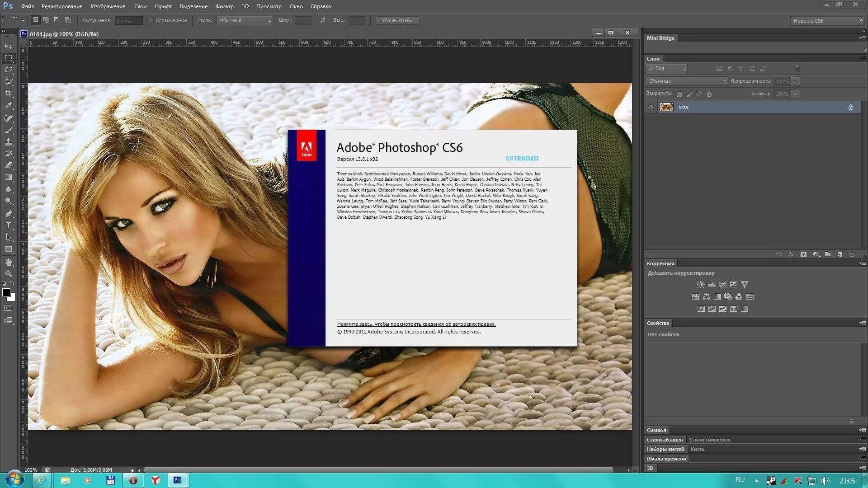868x488 pixels.
Task: Add a layer mask from the Layers panel
Action: tap(803, 254)
